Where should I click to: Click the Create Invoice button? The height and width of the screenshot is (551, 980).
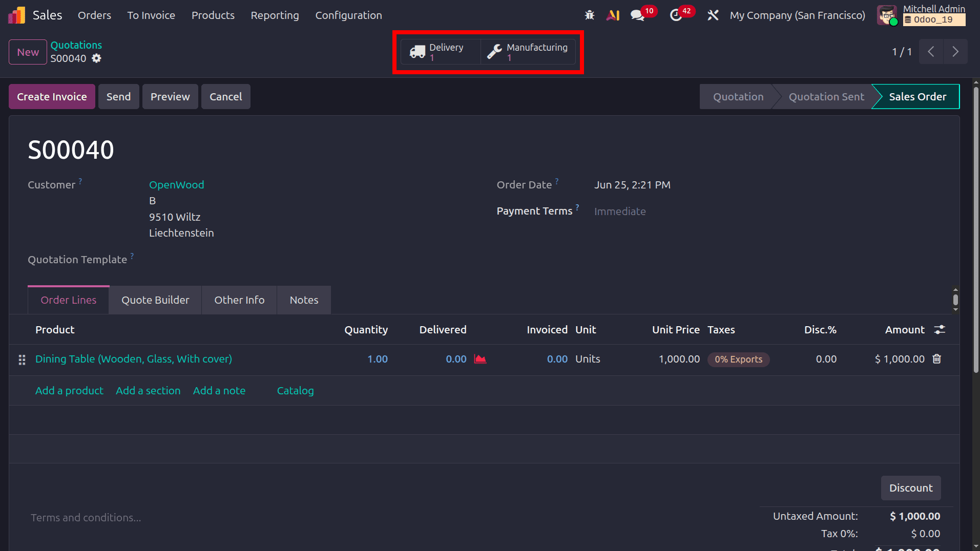52,97
